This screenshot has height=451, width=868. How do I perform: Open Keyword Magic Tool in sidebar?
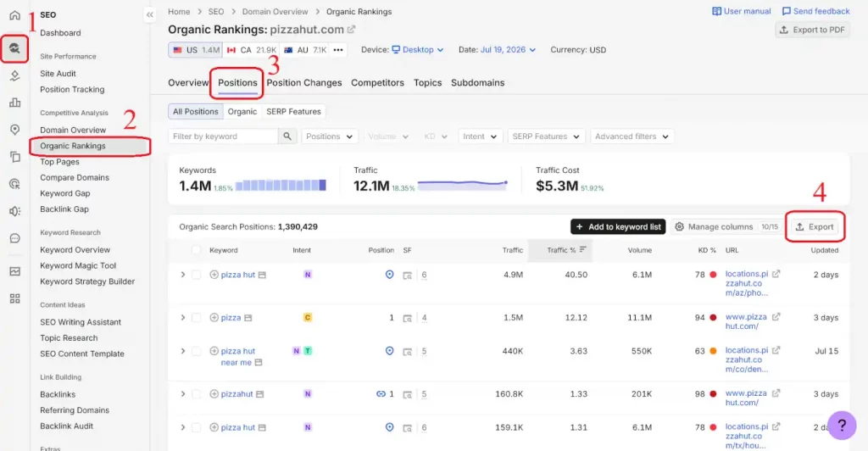[78, 265]
